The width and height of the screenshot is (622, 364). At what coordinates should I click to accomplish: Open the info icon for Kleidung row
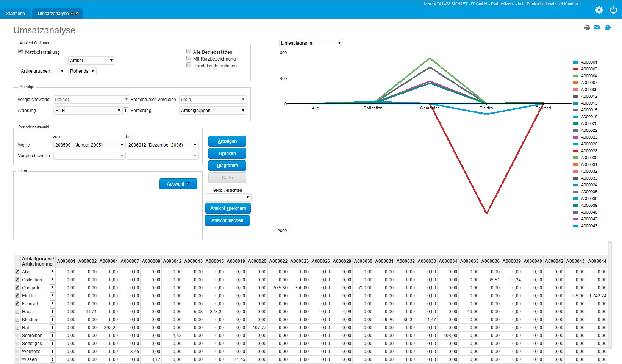52,320
